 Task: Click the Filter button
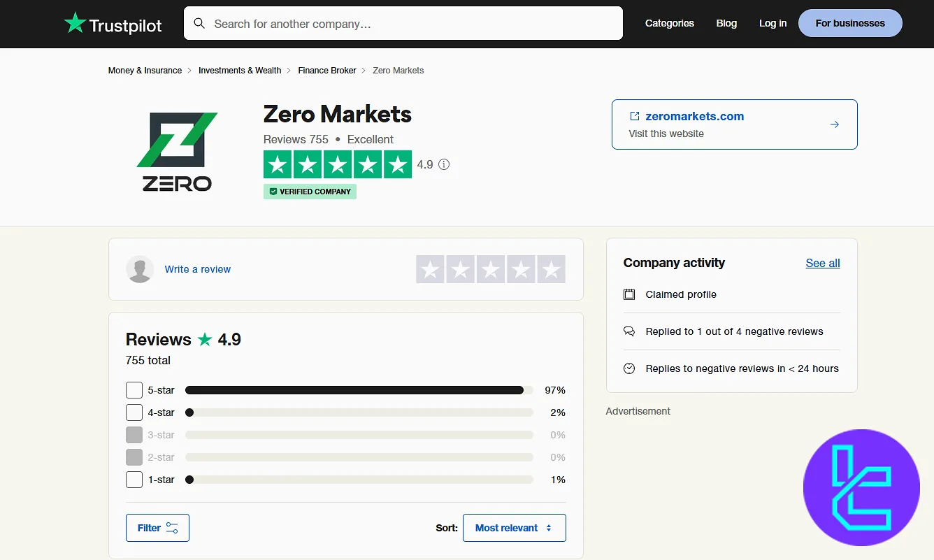[x=157, y=528]
